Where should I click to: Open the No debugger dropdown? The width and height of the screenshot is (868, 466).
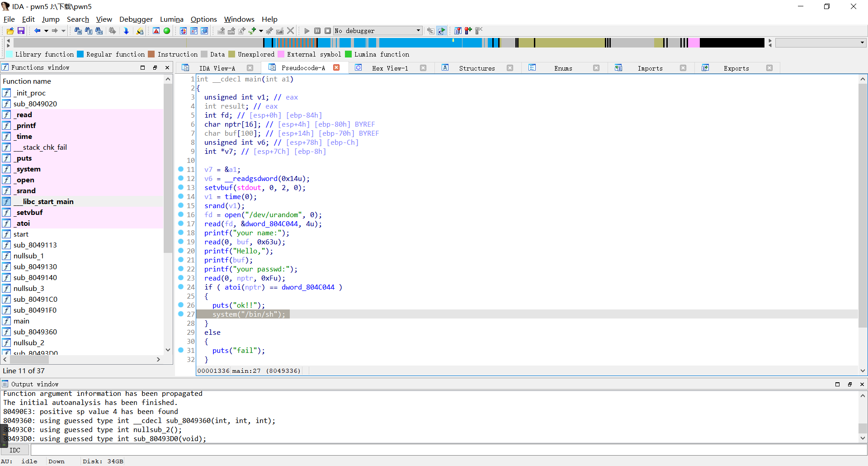pos(418,31)
